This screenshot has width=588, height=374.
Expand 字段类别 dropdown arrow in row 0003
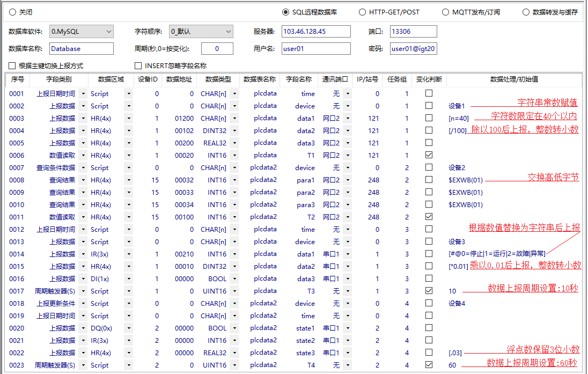click(x=83, y=118)
